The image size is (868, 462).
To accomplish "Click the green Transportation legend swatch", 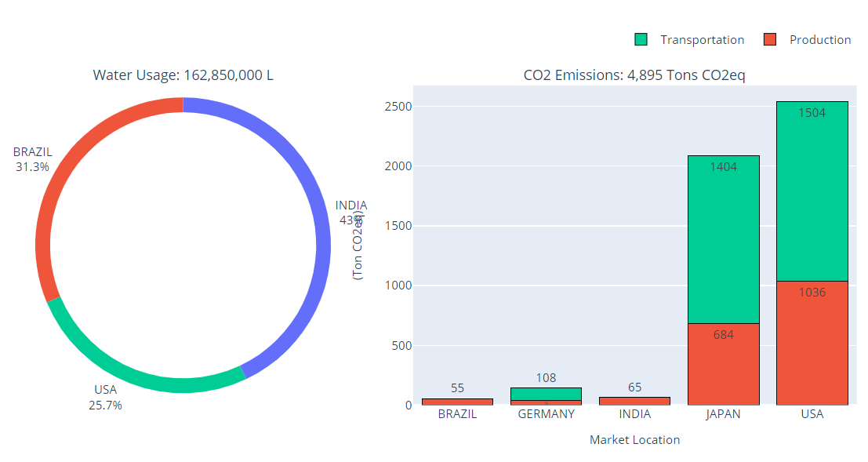I will click(641, 39).
